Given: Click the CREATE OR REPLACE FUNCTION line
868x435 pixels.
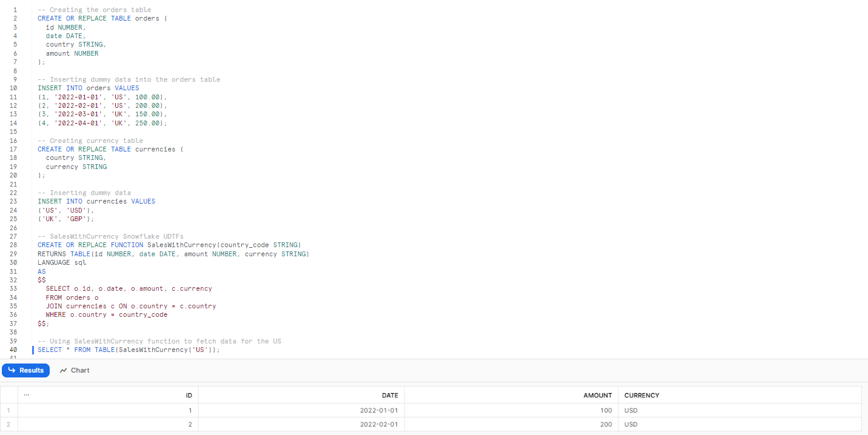Looking at the screenshot, I should pyautogui.click(x=169, y=245).
